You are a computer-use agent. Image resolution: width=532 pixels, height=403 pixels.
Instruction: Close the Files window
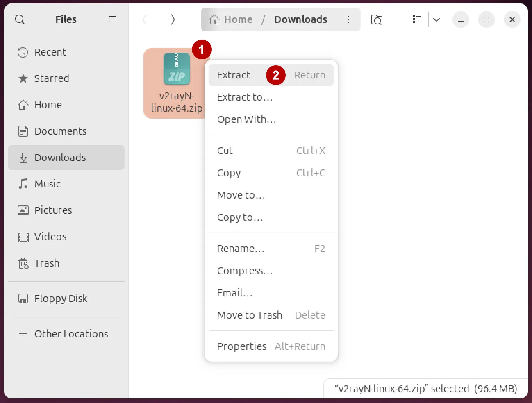(512, 19)
